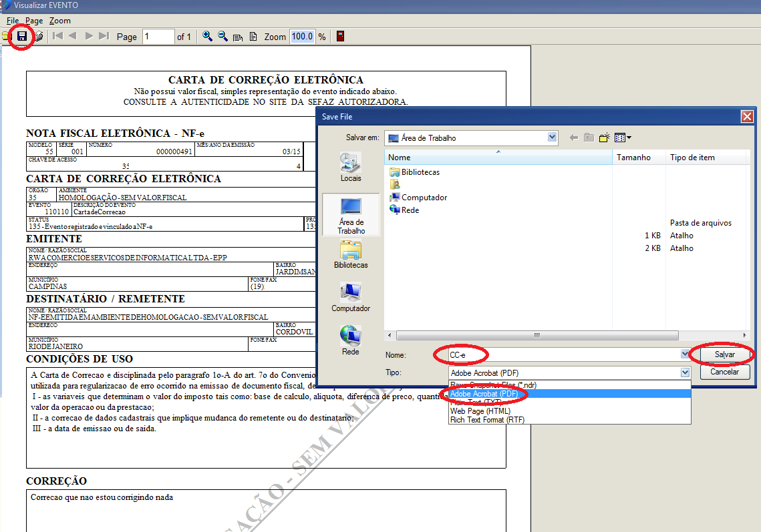This screenshot has width=761, height=532.
Task: Close the Save File dialog
Action: click(x=747, y=116)
